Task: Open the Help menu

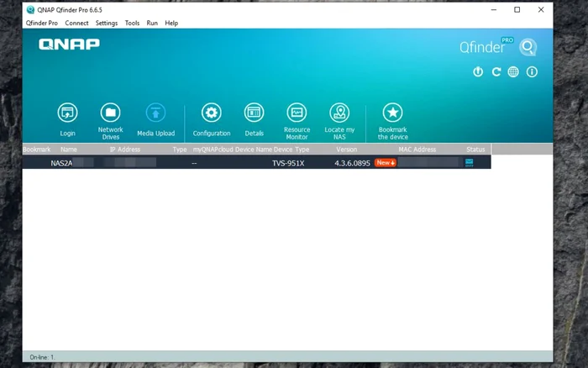Action: 171,23
